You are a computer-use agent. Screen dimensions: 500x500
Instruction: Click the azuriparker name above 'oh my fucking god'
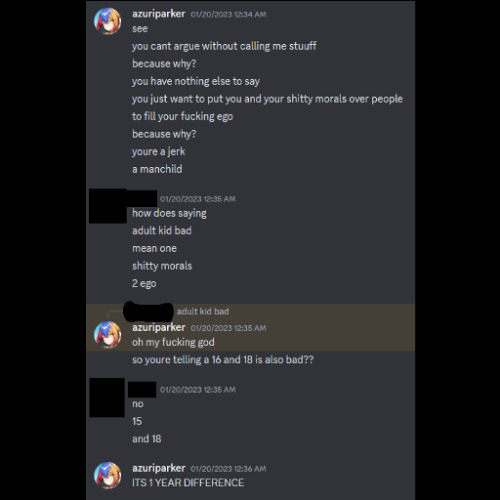[x=158, y=328]
